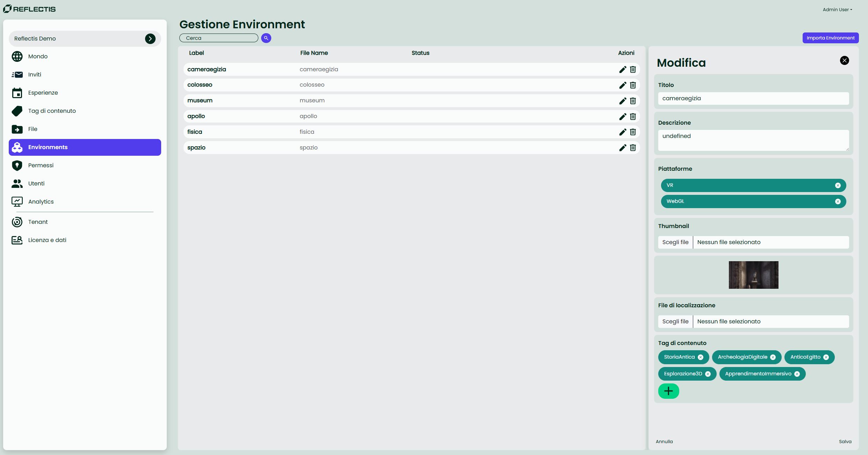
Task: Remove the AnticoEgitto tag
Action: click(826, 357)
